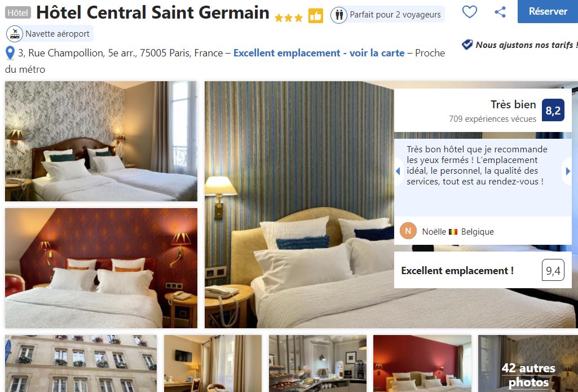Save hotel with the heart icon

(470, 12)
